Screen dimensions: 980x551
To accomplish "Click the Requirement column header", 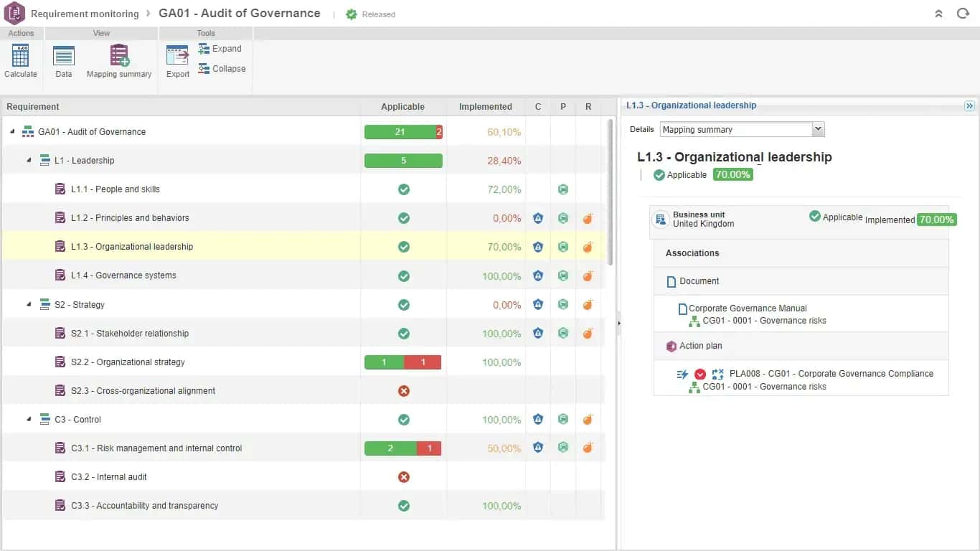I will point(181,107).
